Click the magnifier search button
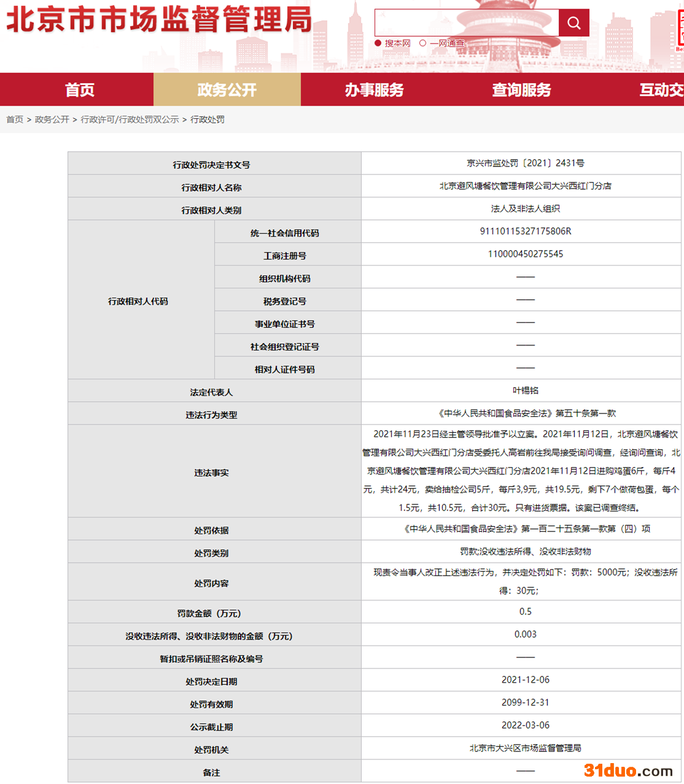This screenshot has width=684, height=784. click(573, 23)
